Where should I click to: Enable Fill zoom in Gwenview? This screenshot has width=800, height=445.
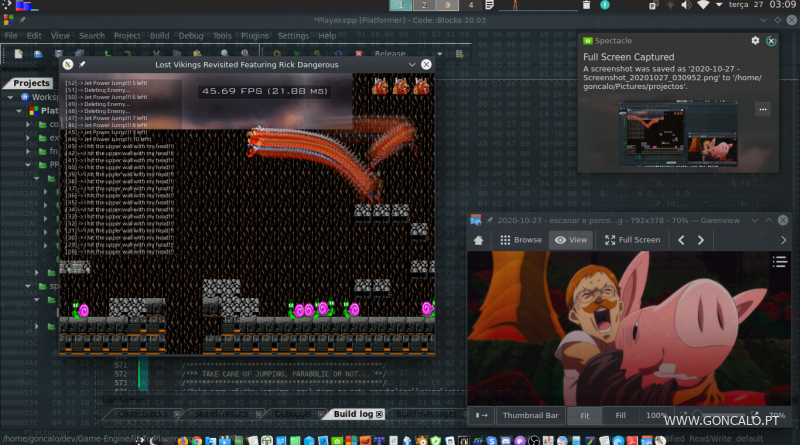(620, 415)
